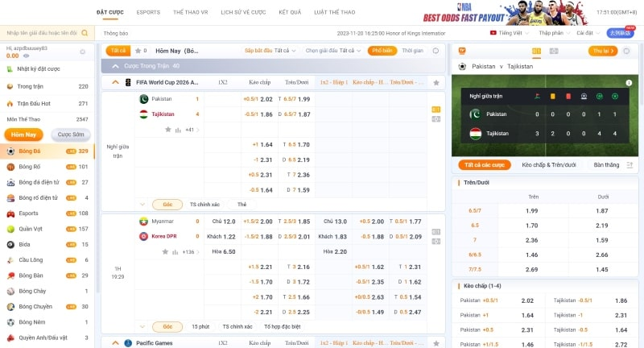Open Pakistan match statistics chart icon
644x348 pixels.
(x=178, y=130)
